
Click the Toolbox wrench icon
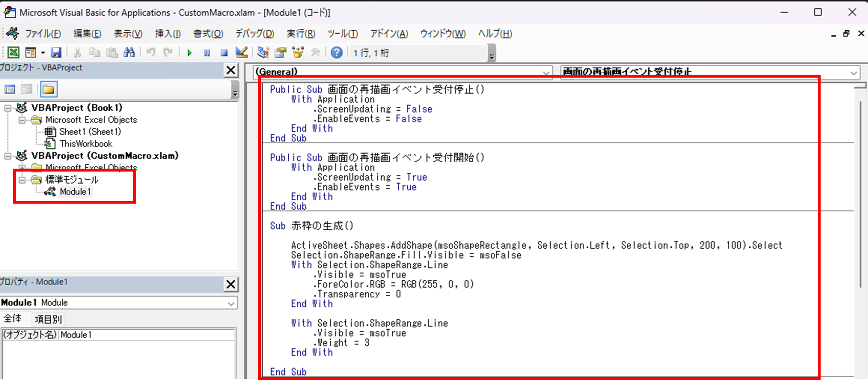(x=315, y=52)
